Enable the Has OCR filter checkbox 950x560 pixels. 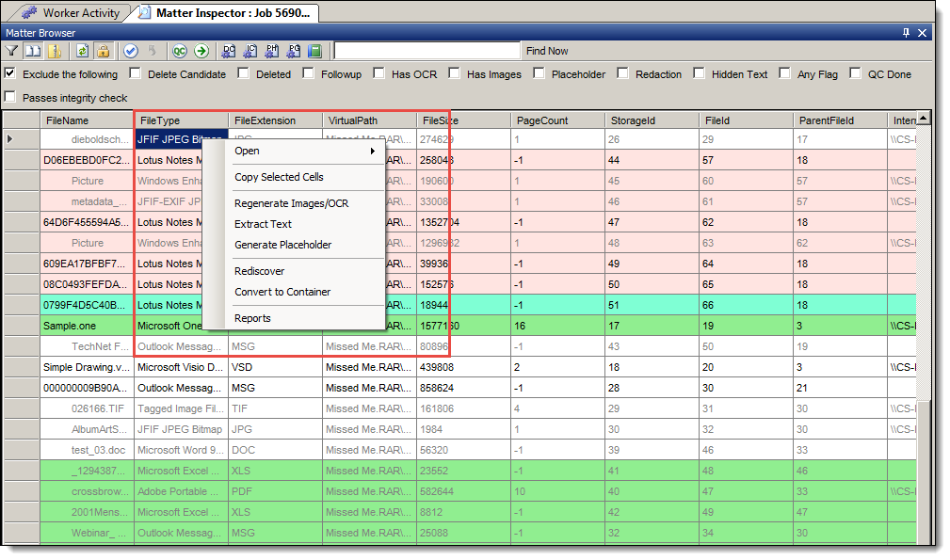380,73
